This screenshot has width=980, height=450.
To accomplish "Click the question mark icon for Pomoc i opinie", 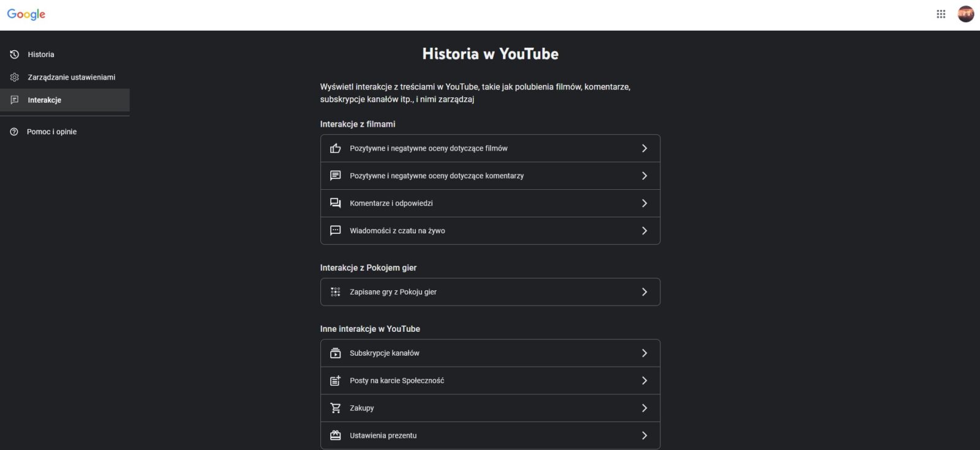I will [x=14, y=131].
